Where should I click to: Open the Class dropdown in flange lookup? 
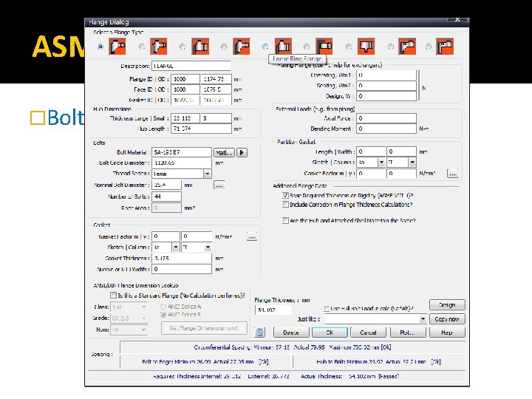(143, 307)
